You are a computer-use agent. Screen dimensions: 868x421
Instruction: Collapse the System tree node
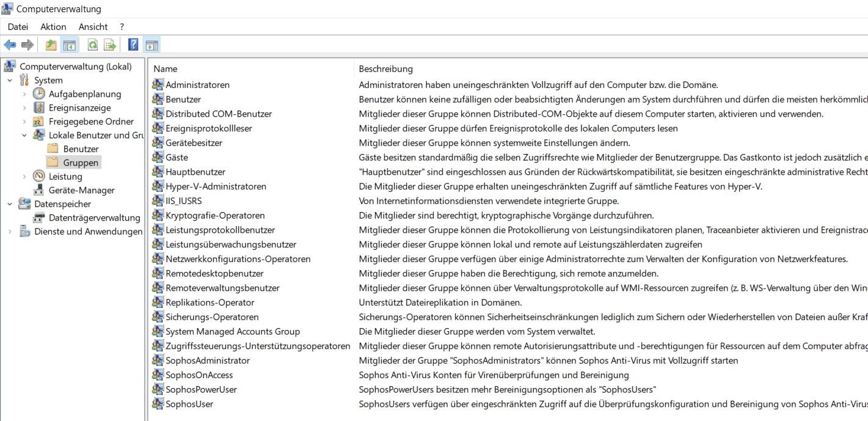[x=10, y=80]
